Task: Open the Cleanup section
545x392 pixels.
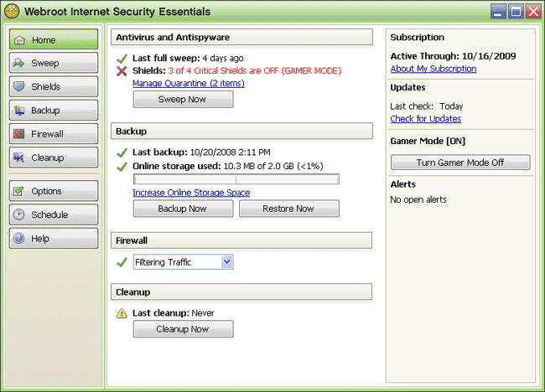Action: click(x=54, y=157)
